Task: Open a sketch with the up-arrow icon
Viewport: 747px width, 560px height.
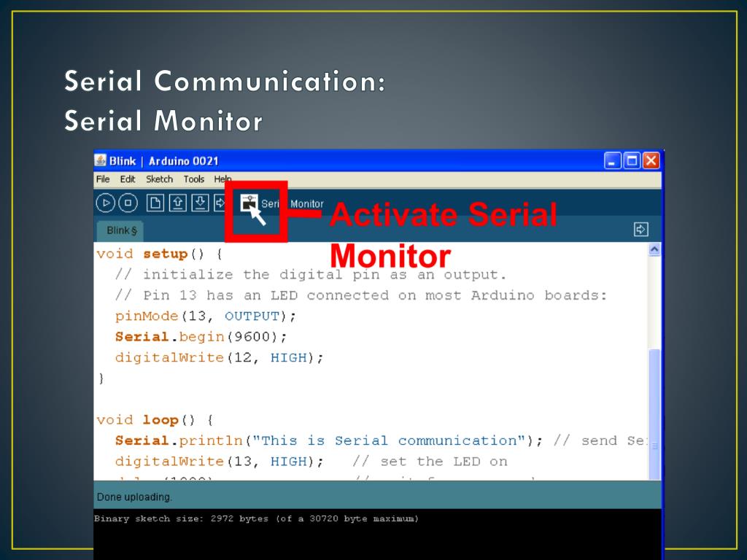Action: pos(178,203)
